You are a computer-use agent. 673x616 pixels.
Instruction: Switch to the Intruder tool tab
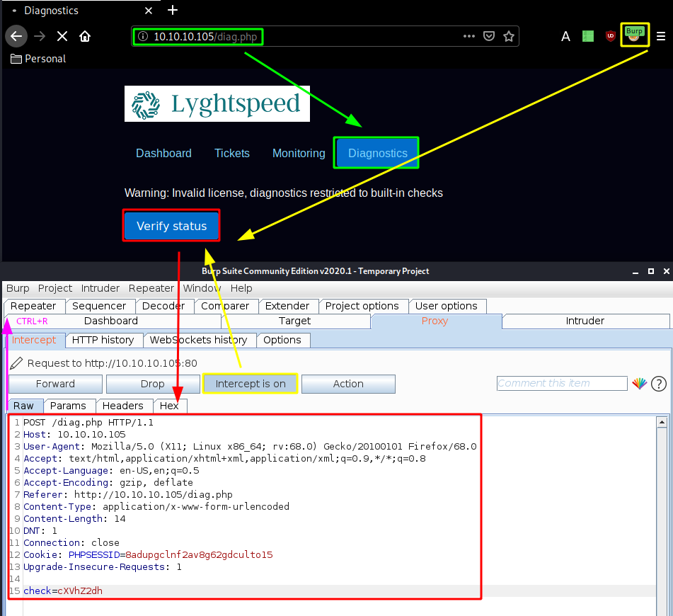point(585,321)
